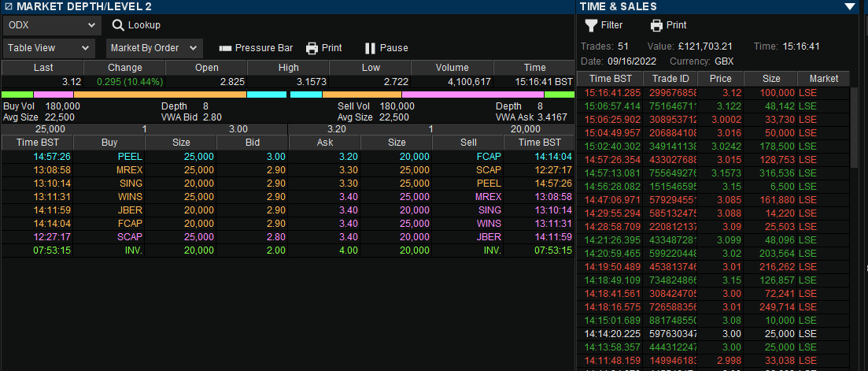Image resolution: width=868 pixels, height=371 pixels.
Task: Click the Print label in Market Depth
Action: point(331,48)
